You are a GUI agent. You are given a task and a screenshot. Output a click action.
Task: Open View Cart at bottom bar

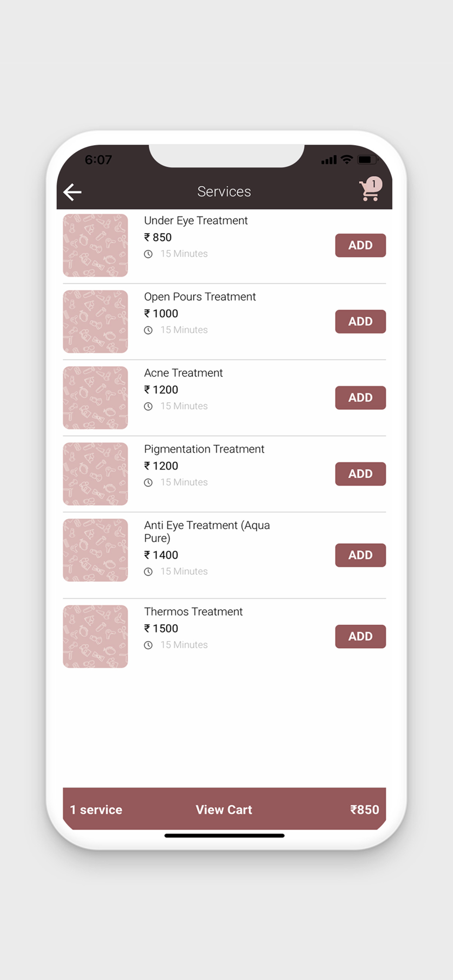pyautogui.click(x=224, y=809)
